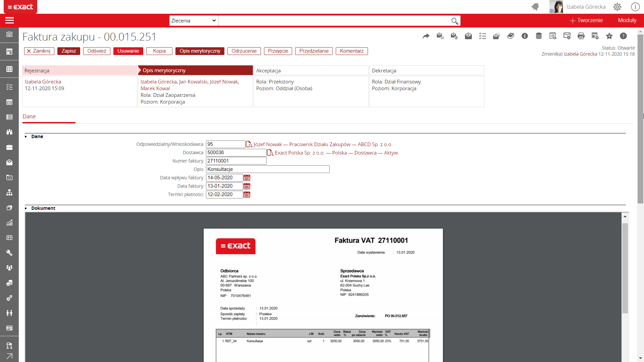Open the Józef Nowak link in workflow step

(x=224, y=82)
